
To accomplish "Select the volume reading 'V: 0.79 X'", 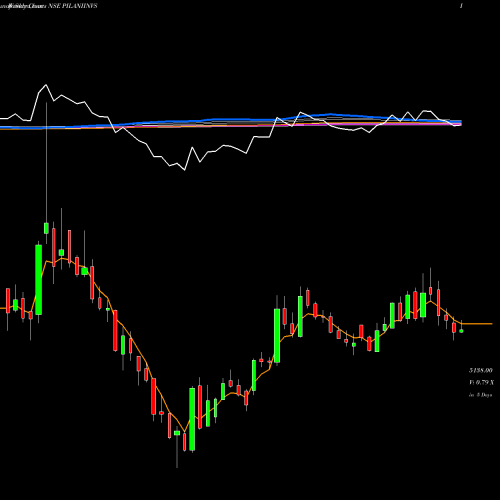I will pyautogui.click(x=481, y=382).
